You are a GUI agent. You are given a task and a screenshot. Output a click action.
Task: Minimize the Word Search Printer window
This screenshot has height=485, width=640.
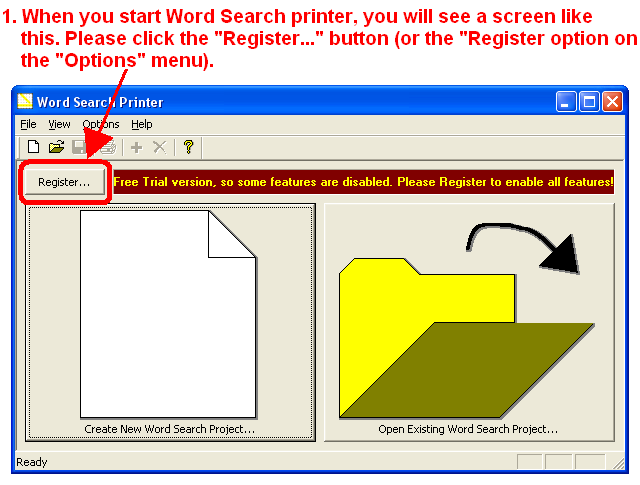tap(566, 102)
